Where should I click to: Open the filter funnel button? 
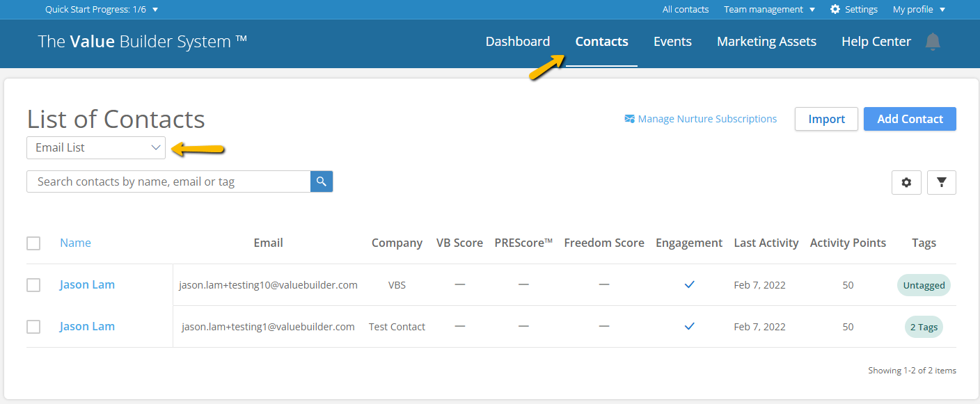coord(942,182)
